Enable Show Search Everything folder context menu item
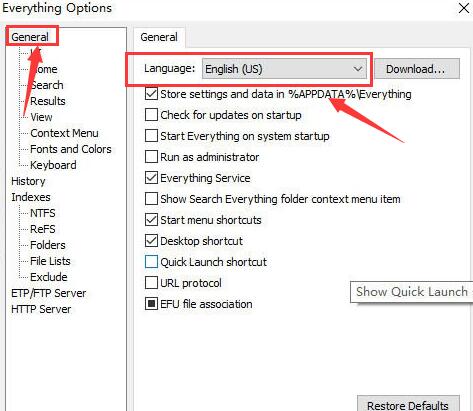The height and width of the screenshot is (411, 473). (151, 199)
